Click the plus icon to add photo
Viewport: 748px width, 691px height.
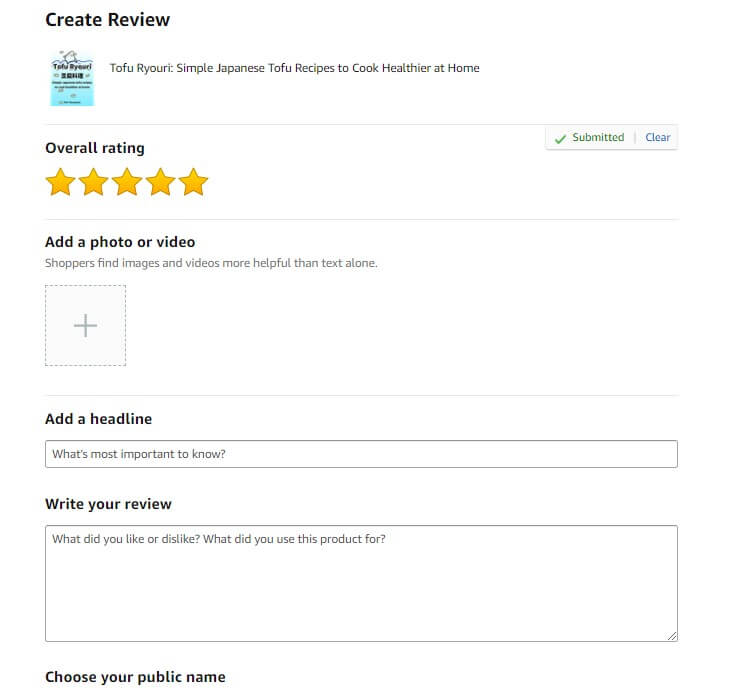coord(85,326)
